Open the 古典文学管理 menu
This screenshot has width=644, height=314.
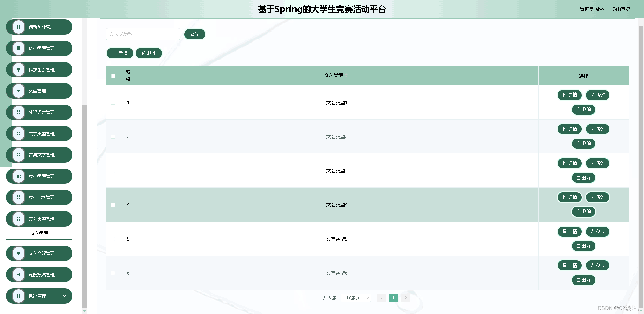(39, 155)
